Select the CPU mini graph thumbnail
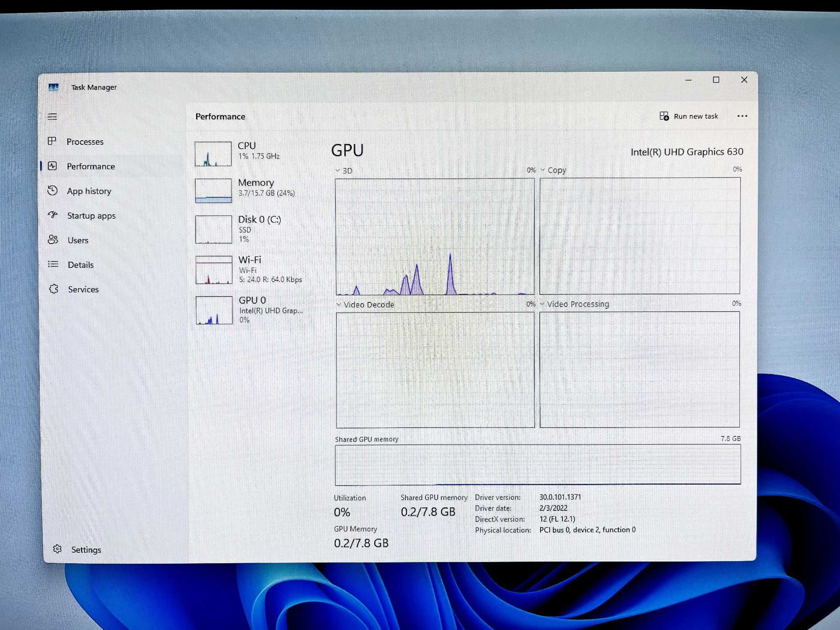This screenshot has height=630, width=840. (213, 154)
